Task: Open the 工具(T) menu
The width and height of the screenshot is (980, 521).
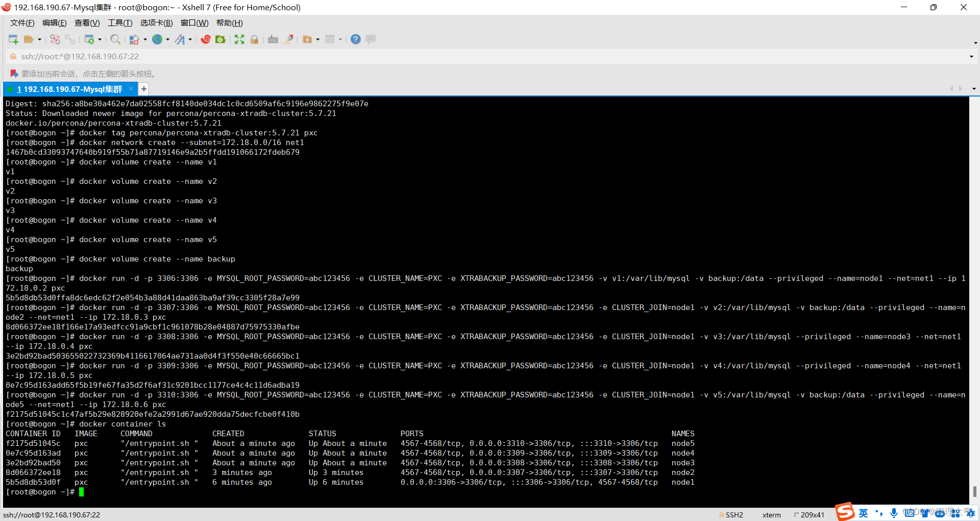Action: coord(120,22)
